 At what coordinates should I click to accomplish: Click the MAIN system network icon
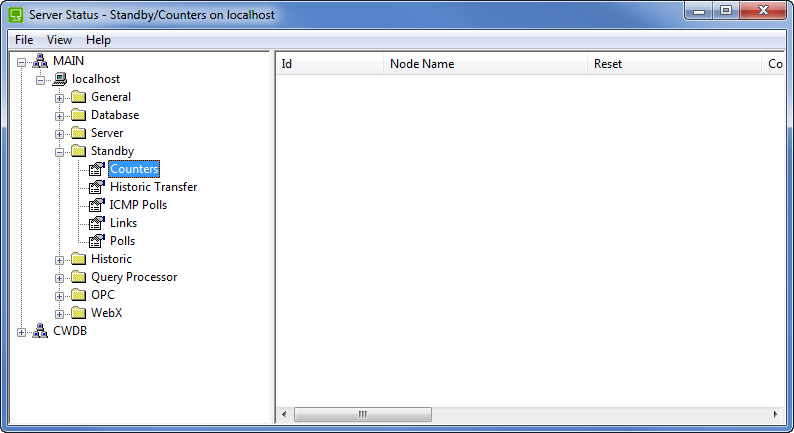point(40,61)
